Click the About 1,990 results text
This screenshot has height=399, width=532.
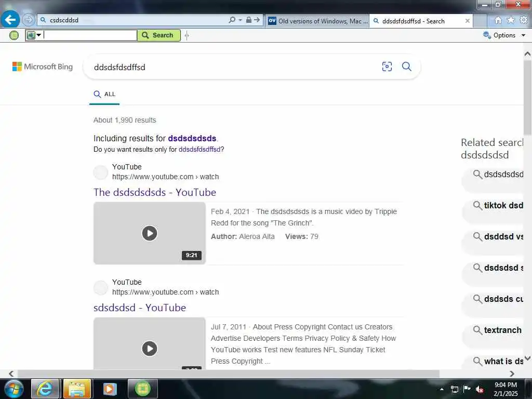[x=125, y=120]
